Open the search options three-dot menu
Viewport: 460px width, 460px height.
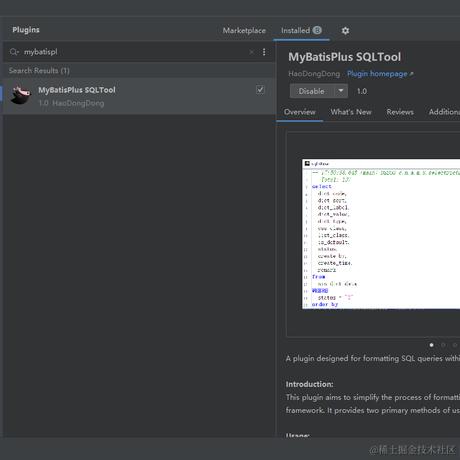click(x=264, y=52)
